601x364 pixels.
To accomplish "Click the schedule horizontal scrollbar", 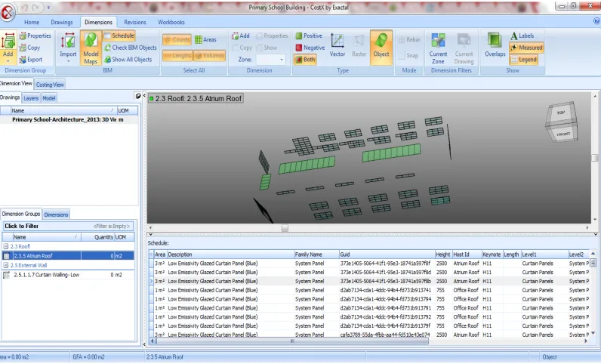I will [292, 341].
